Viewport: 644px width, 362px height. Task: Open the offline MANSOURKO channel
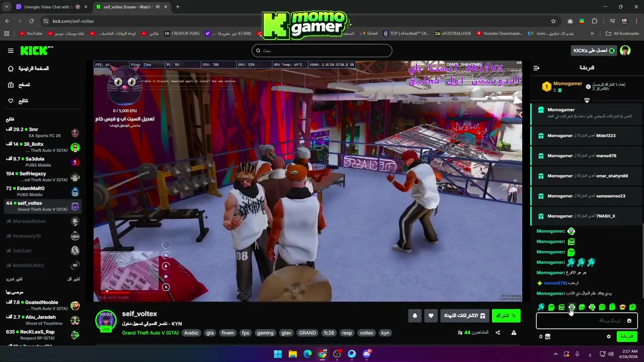coord(43,265)
